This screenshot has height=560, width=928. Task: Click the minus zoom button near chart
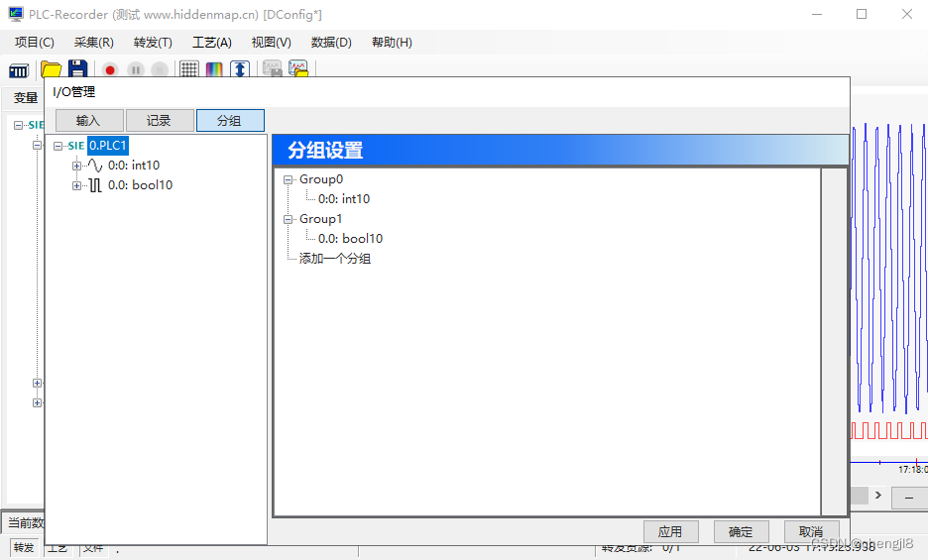point(909,498)
